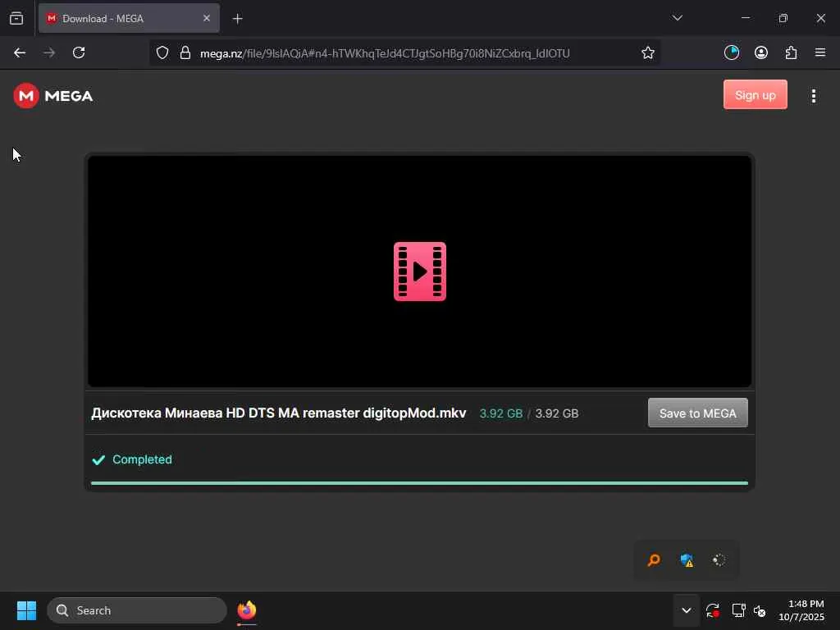
Task: Click the padlock site information icon
Action: pyautogui.click(x=185, y=53)
